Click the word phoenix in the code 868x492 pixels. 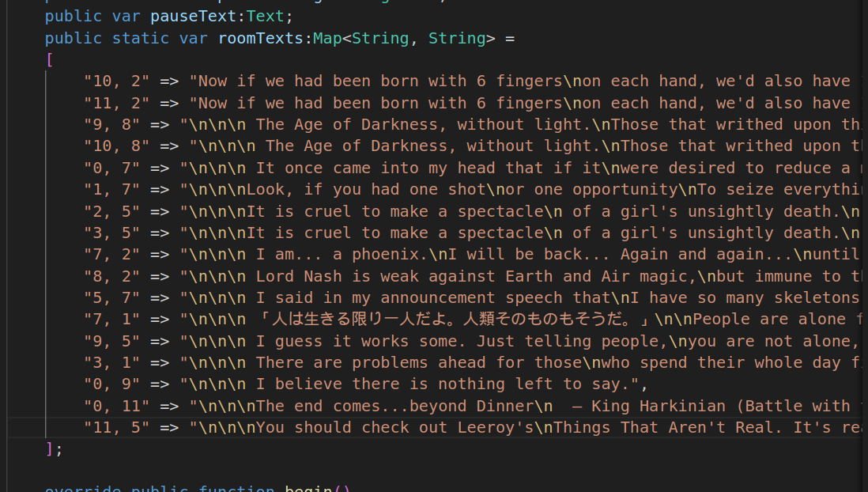click(391, 254)
